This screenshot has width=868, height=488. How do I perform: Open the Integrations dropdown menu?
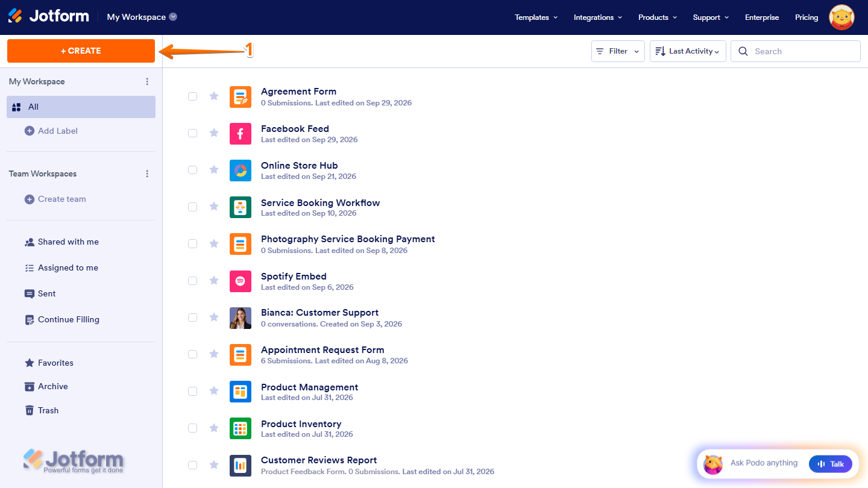coord(598,17)
